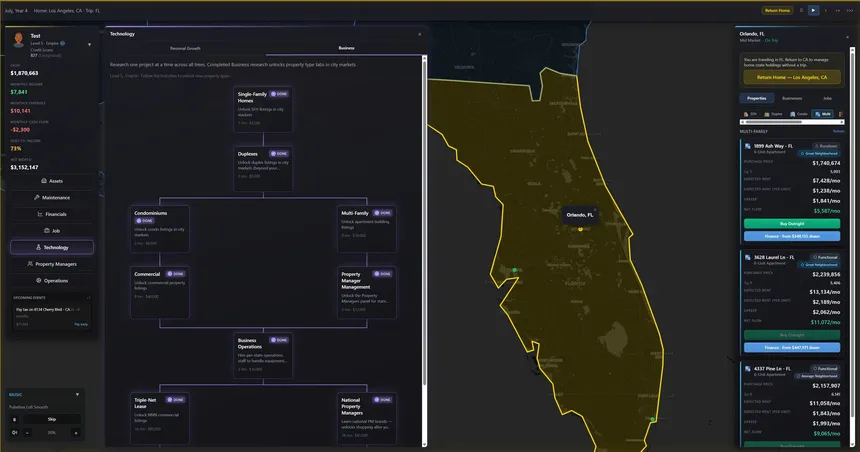
Task: Open the Assets panel from the sidebar
Action: pyautogui.click(x=52, y=181)
